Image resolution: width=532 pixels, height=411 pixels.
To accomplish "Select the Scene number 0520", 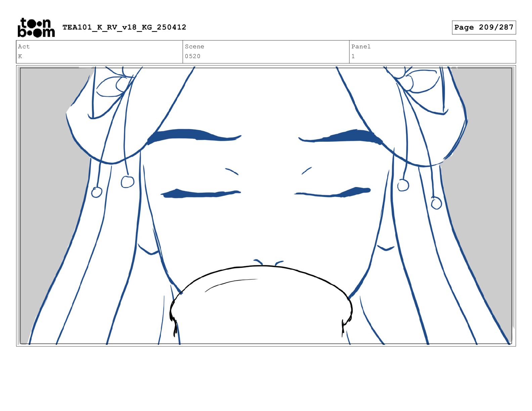I will [x=192, y=56].
